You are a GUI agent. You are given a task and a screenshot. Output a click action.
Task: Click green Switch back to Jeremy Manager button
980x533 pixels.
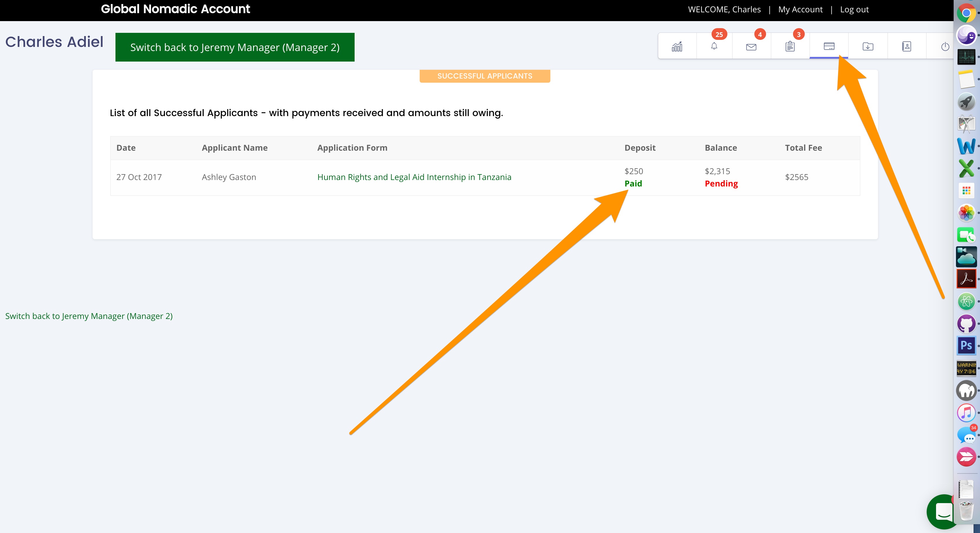(x=235, y=47)
